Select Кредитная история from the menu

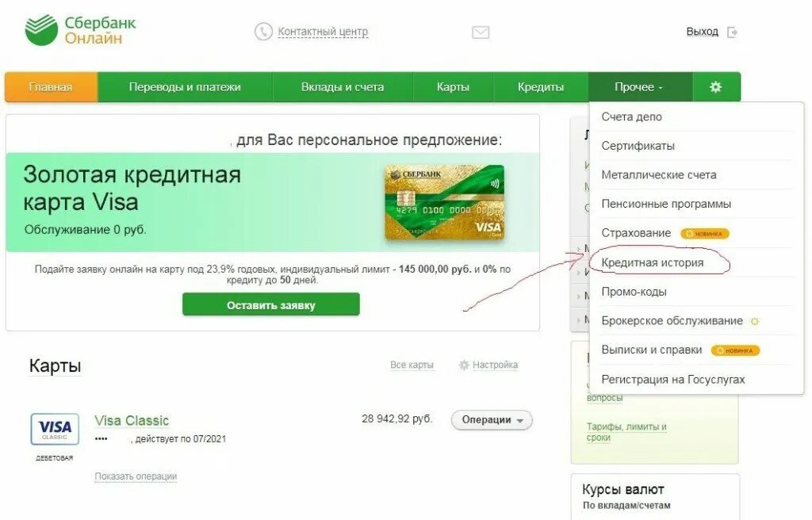click(x=653, y=262)
